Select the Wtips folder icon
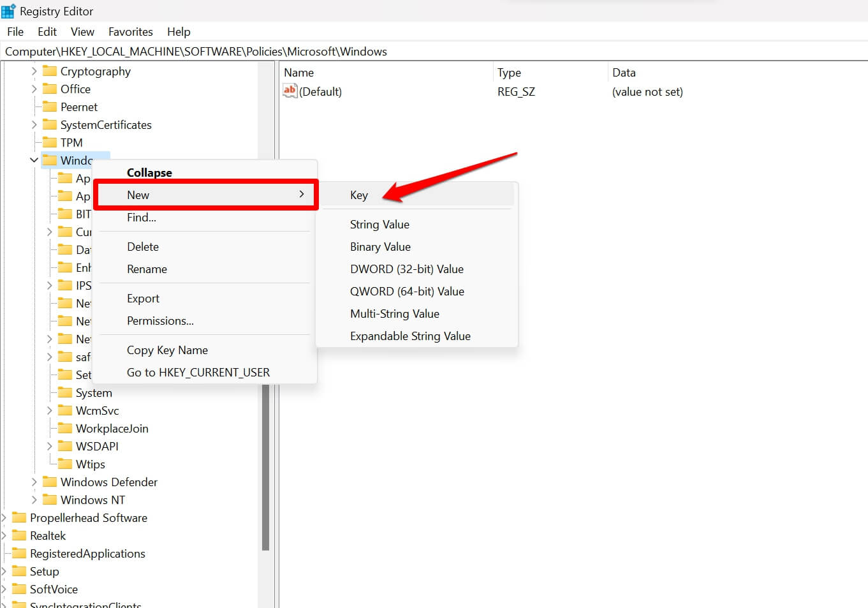The height and width of the screenshot is (608, 868). click(65, 464)
